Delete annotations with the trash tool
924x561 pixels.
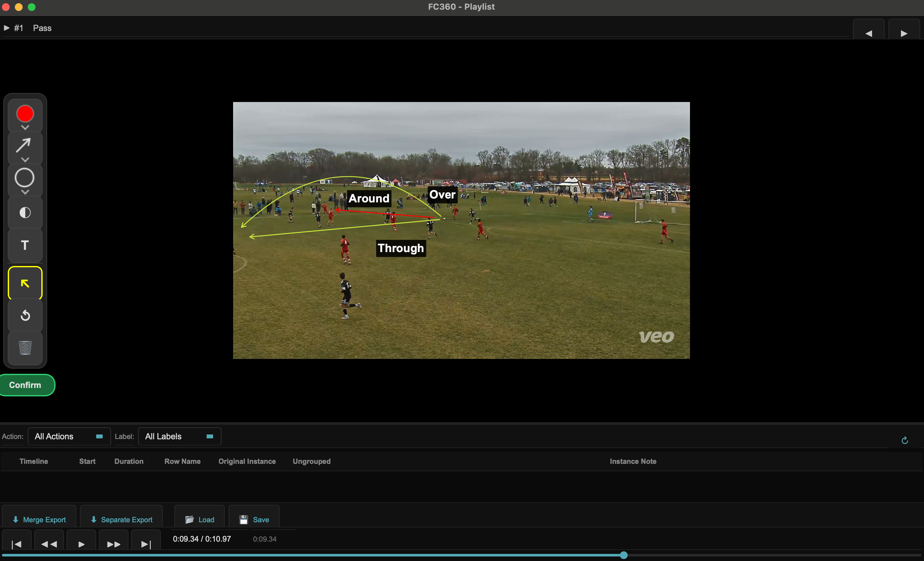click(25, 348)
